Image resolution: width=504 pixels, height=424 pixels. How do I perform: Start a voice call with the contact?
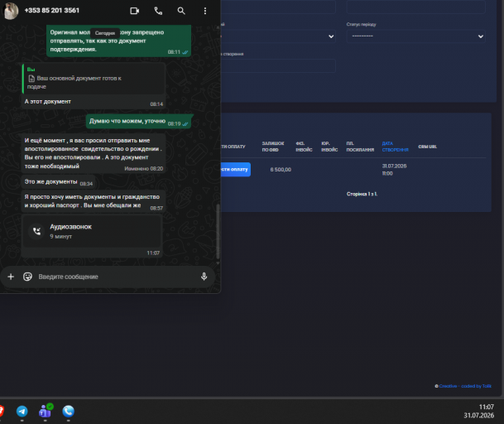coord(158,11)
